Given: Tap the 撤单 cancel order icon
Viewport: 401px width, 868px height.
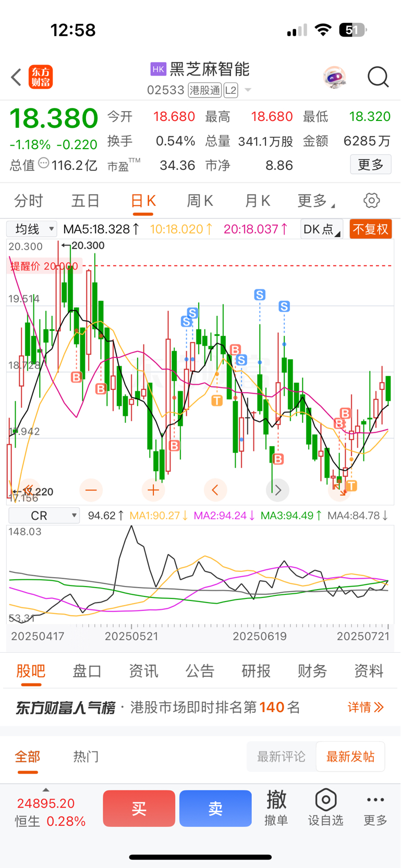Looking at the screenshot, I should click(x=276, y=808).
